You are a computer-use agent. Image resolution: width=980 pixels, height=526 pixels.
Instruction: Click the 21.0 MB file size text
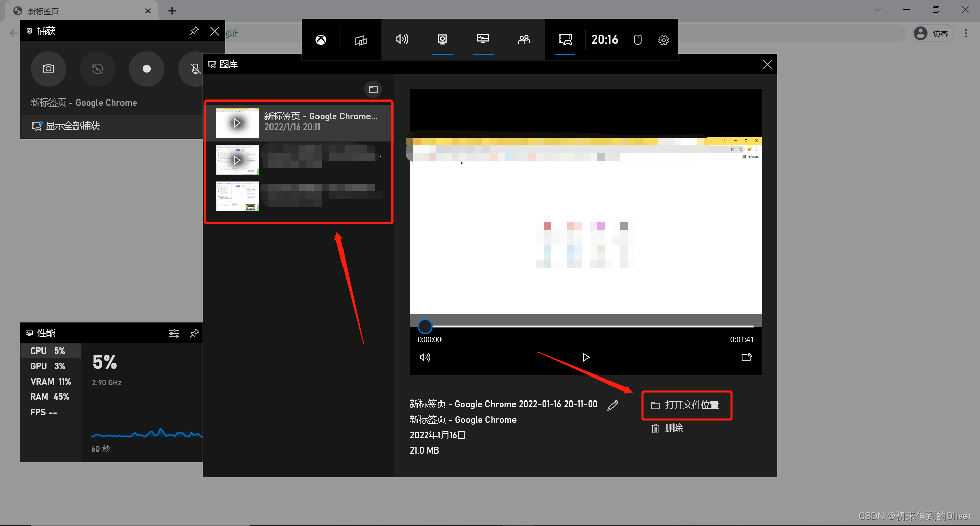tap(425, 450)
